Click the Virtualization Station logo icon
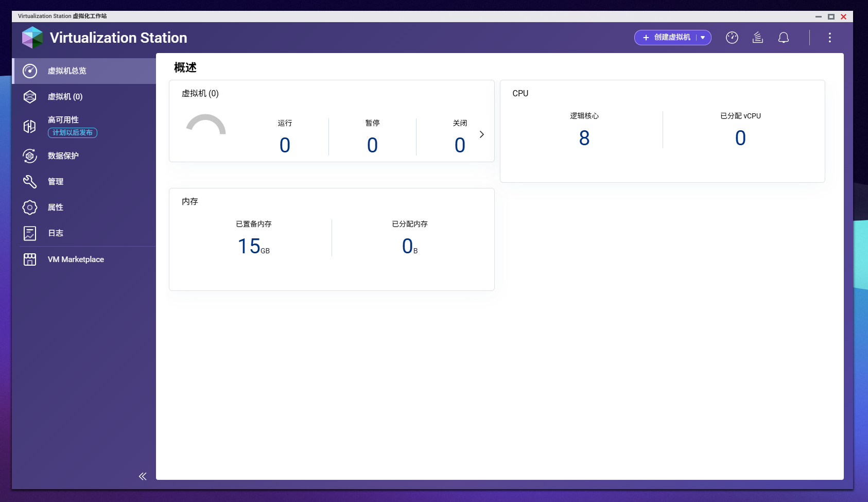The image size is (868, 502). click(32, 38)
